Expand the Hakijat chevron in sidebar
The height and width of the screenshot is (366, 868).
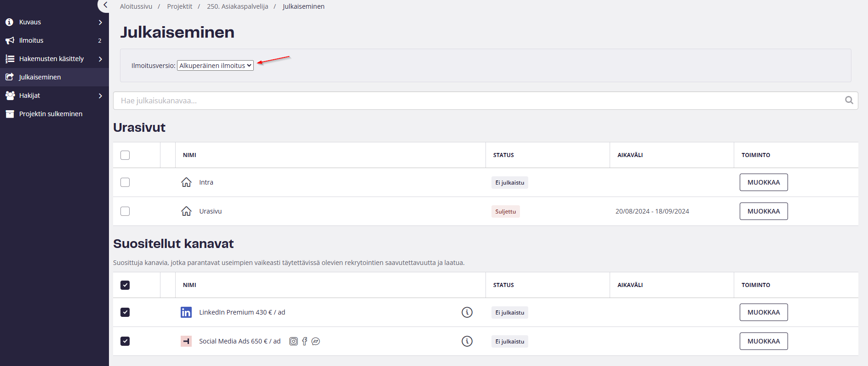click(x=100, y=96)
